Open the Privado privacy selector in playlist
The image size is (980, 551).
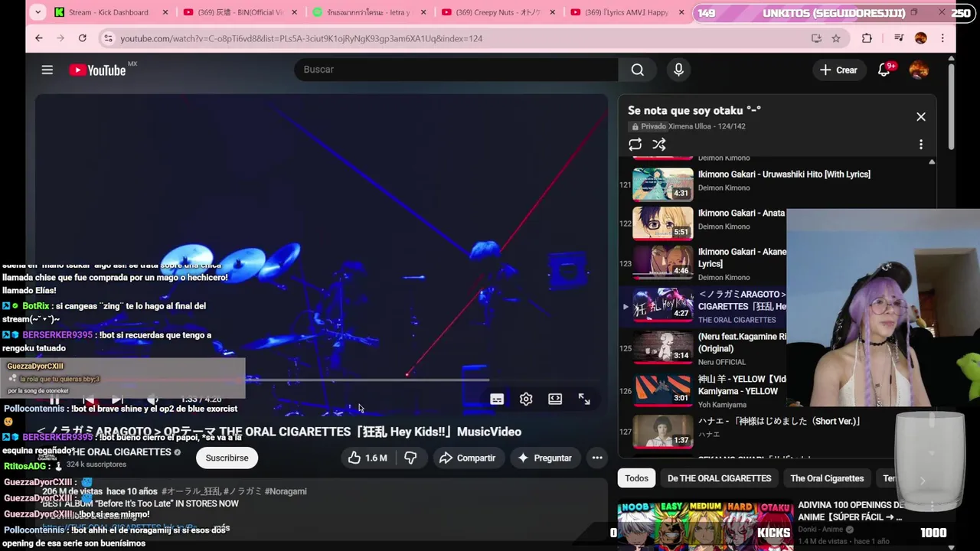coord(648,126)
